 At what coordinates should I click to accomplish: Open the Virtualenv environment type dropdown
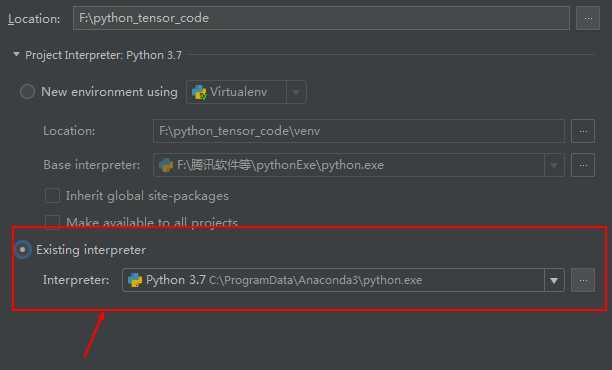[296, 92]
